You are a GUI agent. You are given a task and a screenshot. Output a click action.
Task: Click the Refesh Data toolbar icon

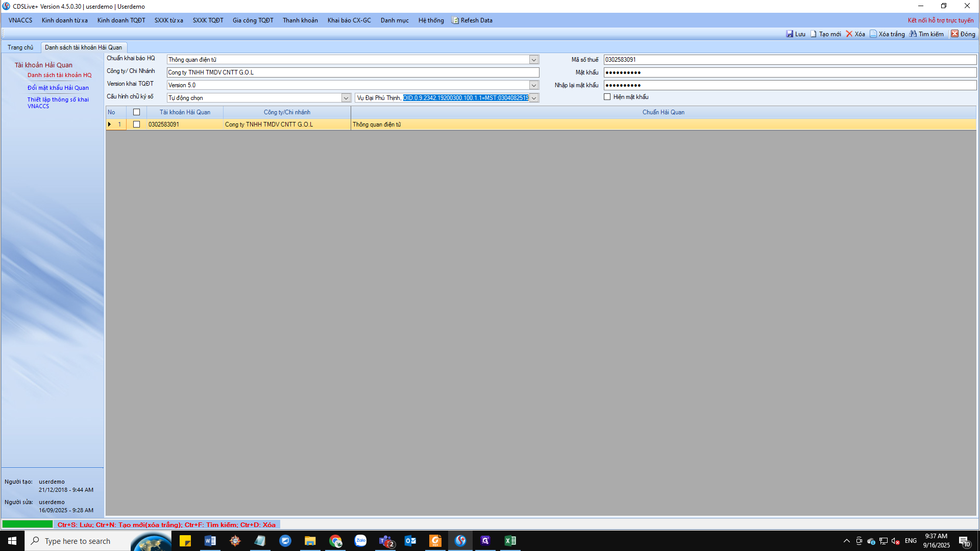click(x=455, y=20)
